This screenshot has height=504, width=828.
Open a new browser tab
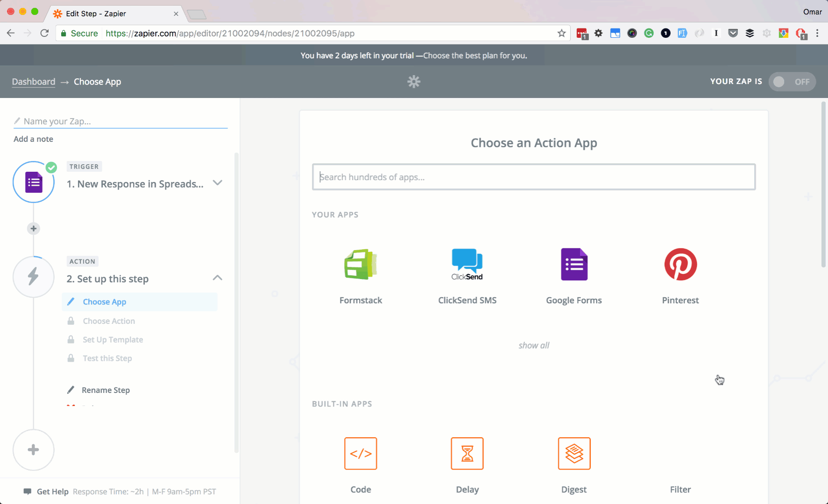pos(197,14)
